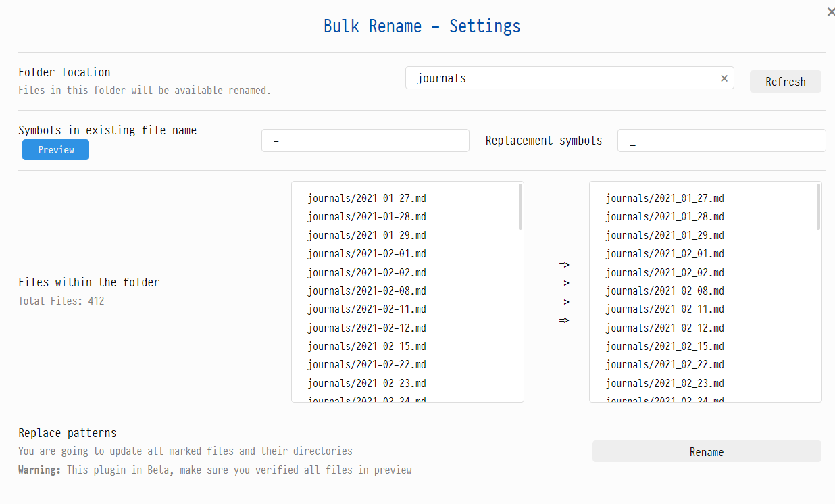
Task: Focus the Folder location input field
Action: click(561, 78)
